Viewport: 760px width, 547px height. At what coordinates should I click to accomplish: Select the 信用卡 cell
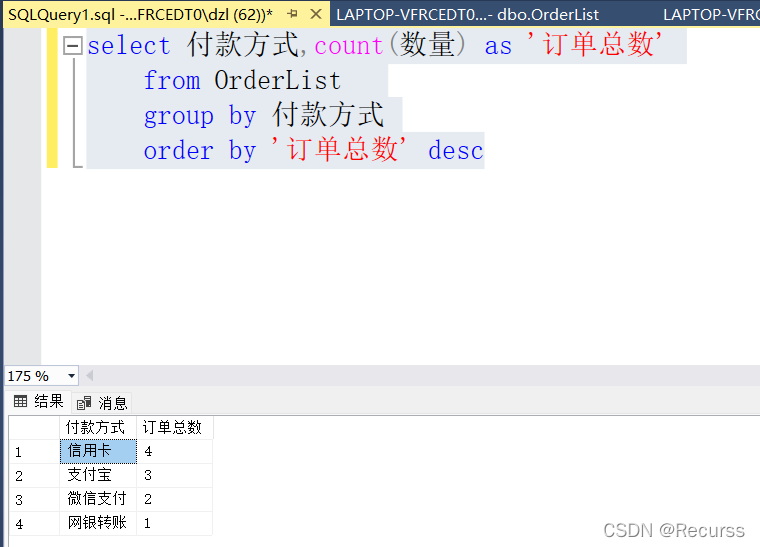click(98, 451)
